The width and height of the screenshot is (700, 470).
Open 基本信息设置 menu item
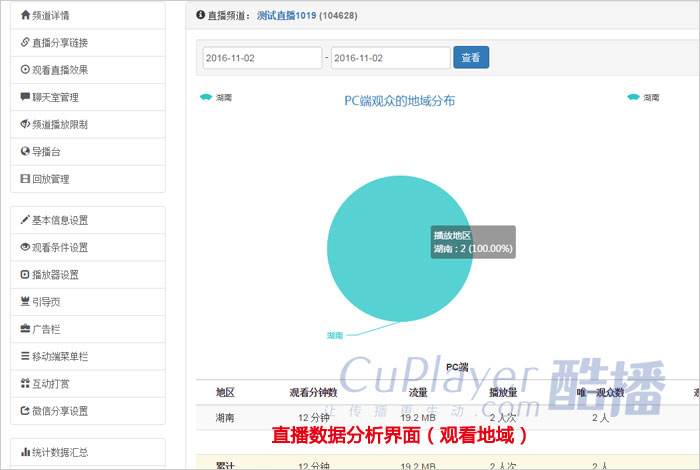click(x=88, y=220)
